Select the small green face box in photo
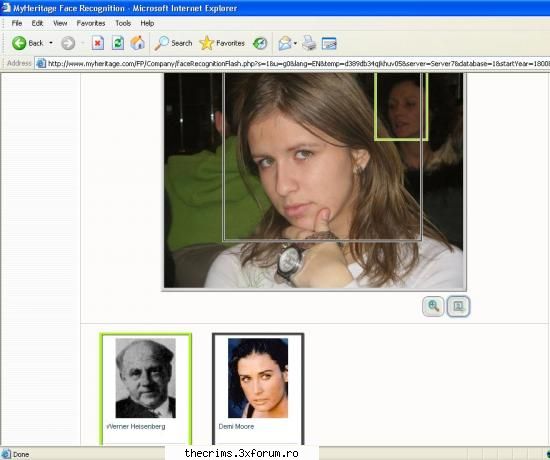 [401, 106]
